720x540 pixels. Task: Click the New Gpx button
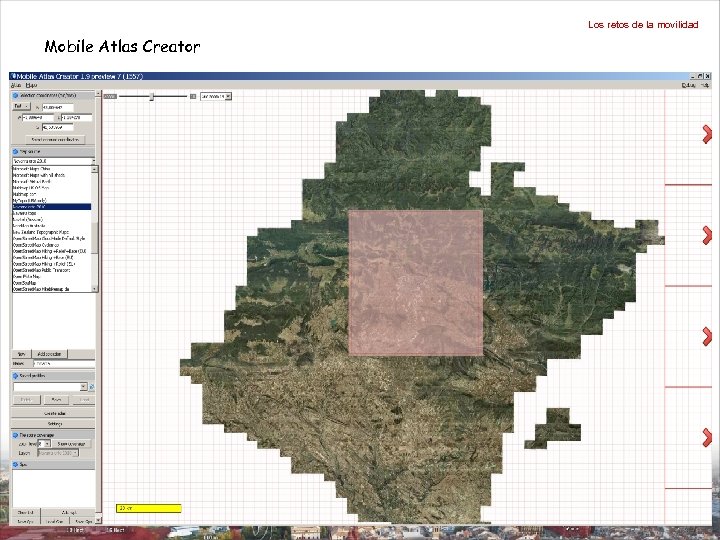pos(26,522)
